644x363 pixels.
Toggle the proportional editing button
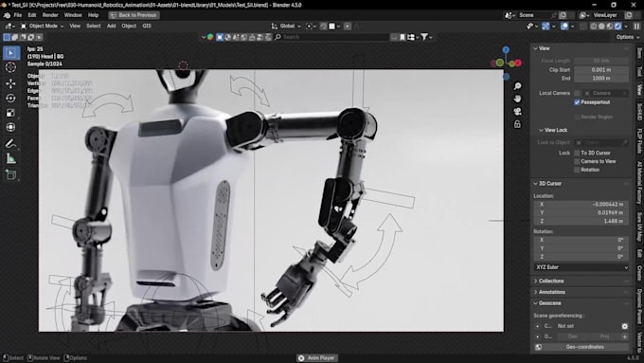coord(348,26)
